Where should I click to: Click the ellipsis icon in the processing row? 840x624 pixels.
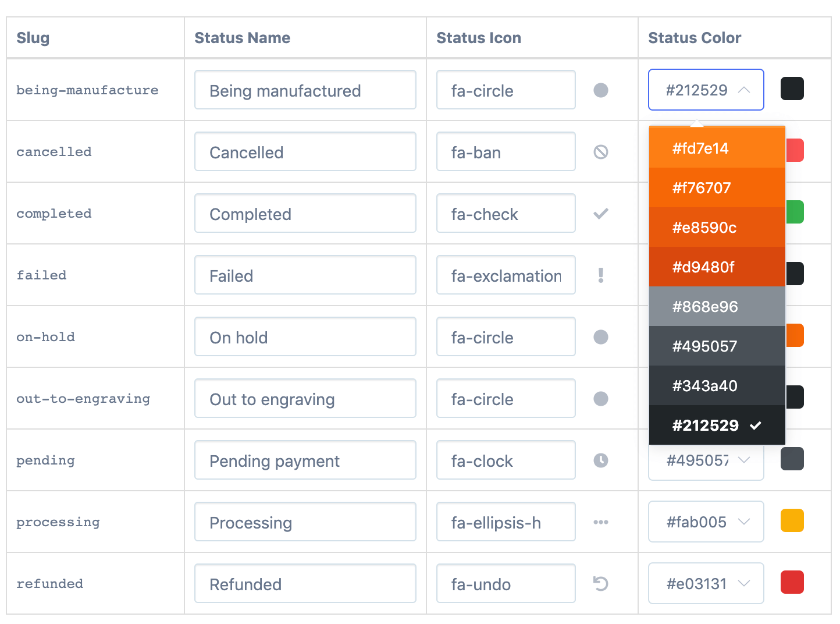600,522
